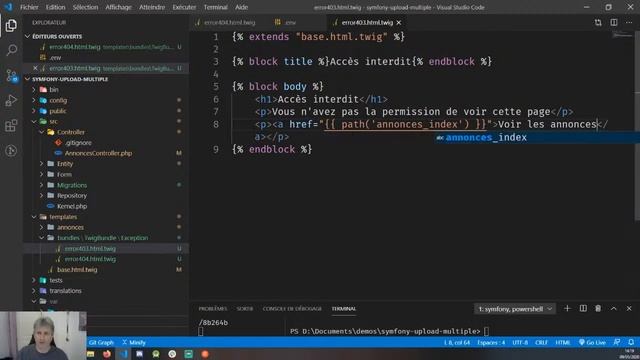Open the Terminal menu
This screenshot has width=640, height=360.
click(216, 7)
